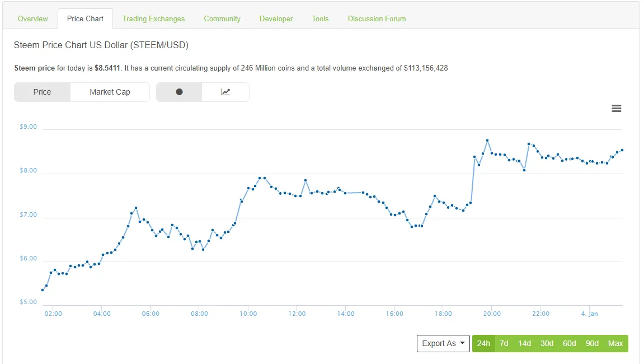Show the Max price range

pos(615,343)
